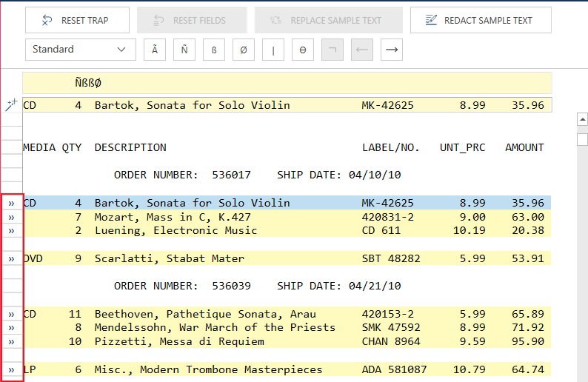Click the chevron marker beside Bartok row
This screenshot has height=382, width=588.
pos(11,203)
